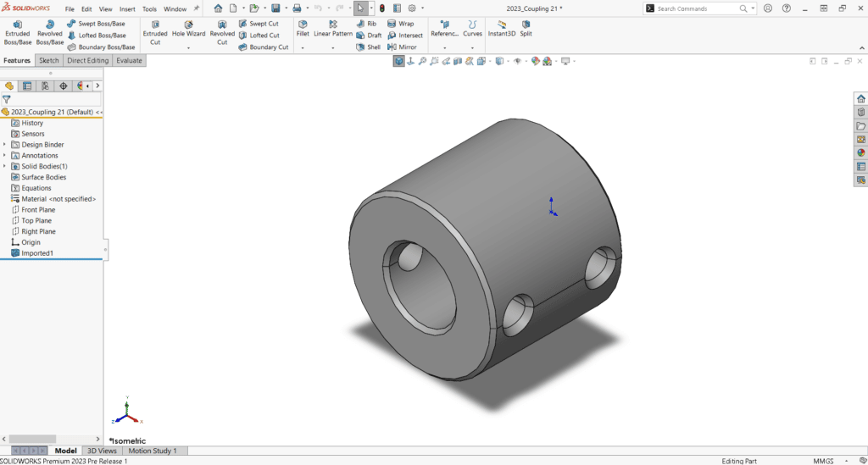Click the Rebuild traffic light icon
Image resolution: width=868 pixels, height=465 pixels.
pos(381,8)
